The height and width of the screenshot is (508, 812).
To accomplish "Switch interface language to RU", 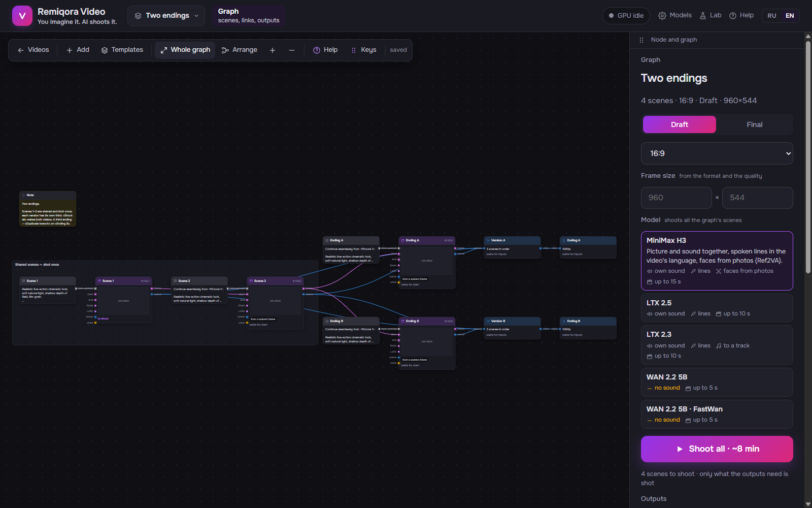I will pos(772,16).
